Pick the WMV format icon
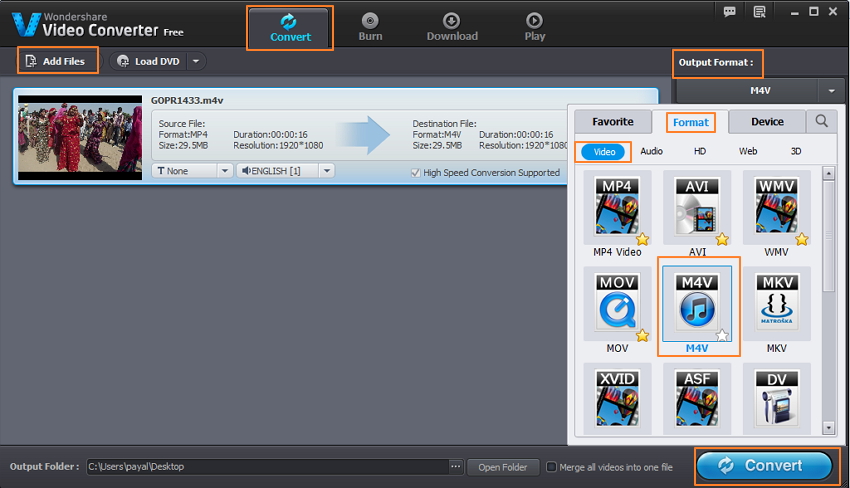The height and width of the screenshot is (488, 850). click(776, 208)
